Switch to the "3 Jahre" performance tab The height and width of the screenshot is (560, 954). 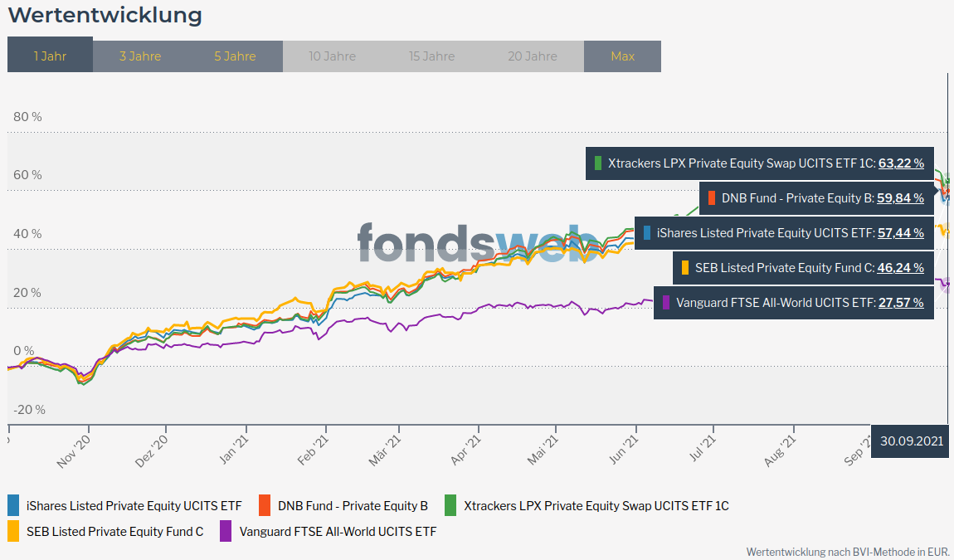click(139, 56)
